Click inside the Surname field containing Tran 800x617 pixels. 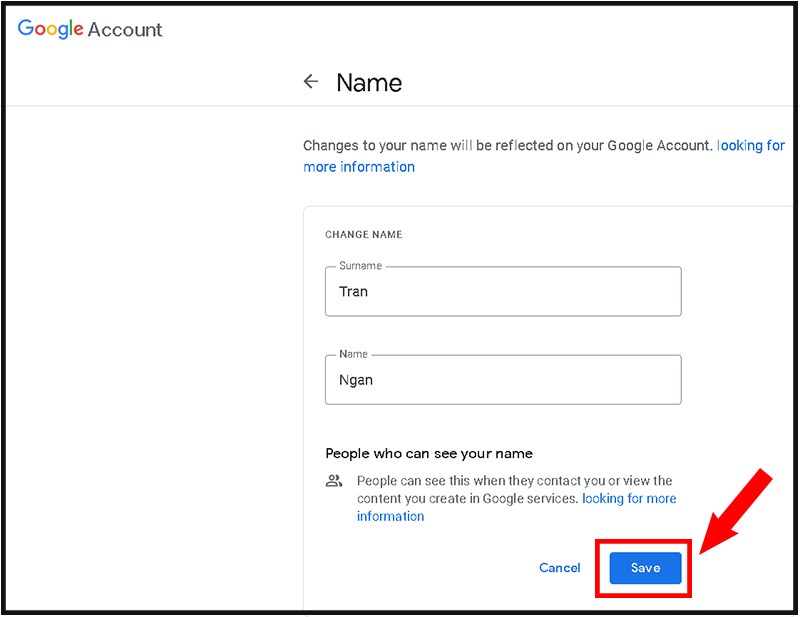point(500,291)
